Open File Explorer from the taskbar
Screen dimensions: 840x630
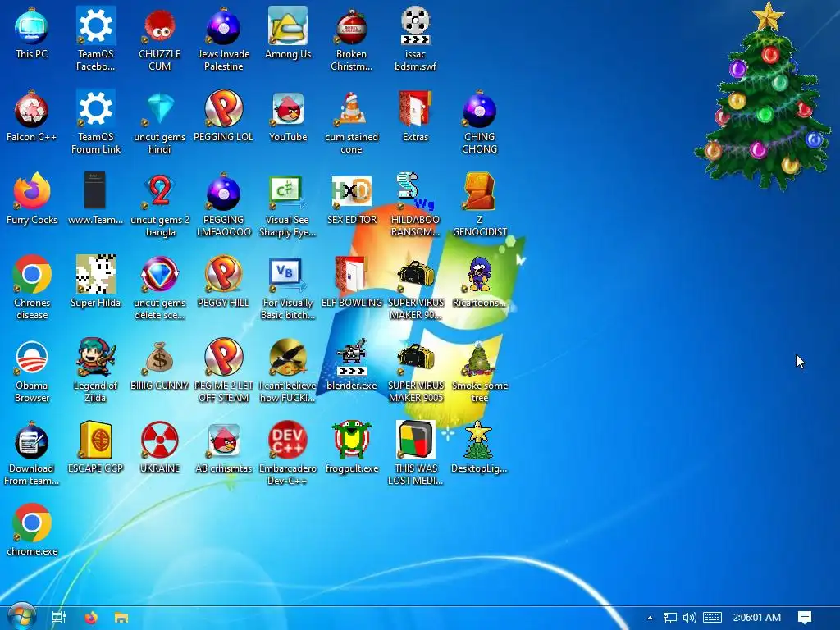pos(121,618)
